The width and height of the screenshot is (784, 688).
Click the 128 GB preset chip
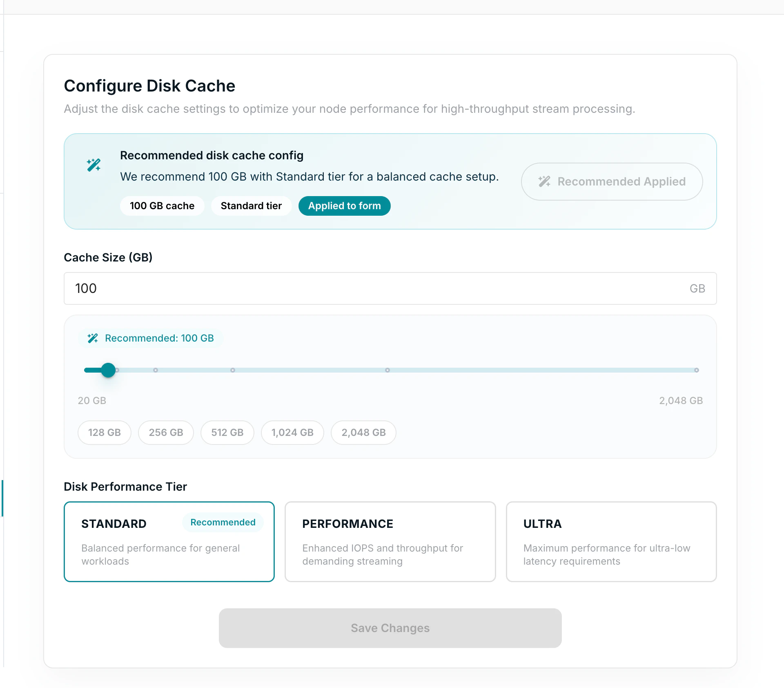(104, 432)
